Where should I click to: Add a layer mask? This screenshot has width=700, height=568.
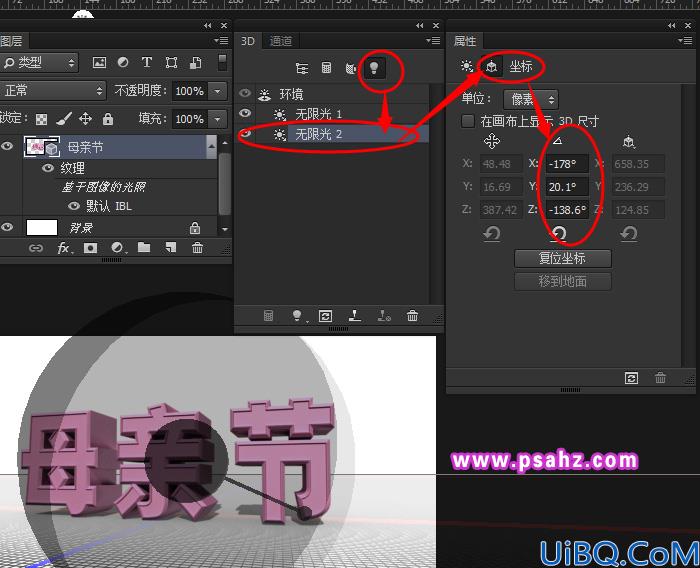tap(90, 248)
